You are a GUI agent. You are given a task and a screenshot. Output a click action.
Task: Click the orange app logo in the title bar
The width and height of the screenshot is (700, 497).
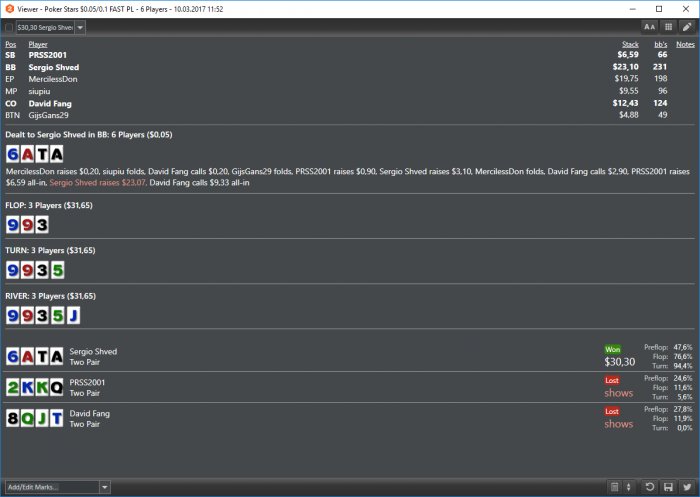[9, 9]
